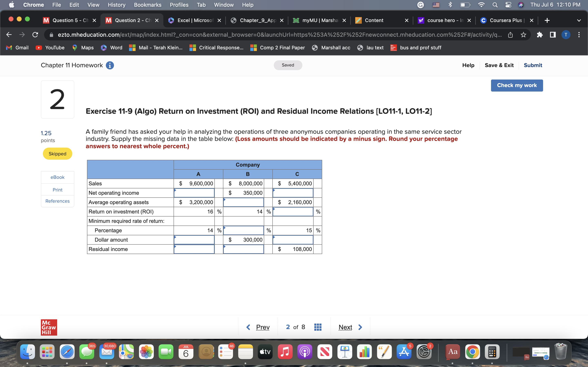Open the App Store from the Dock
Screen dimensions: 588x367
[x=404, y=352]
